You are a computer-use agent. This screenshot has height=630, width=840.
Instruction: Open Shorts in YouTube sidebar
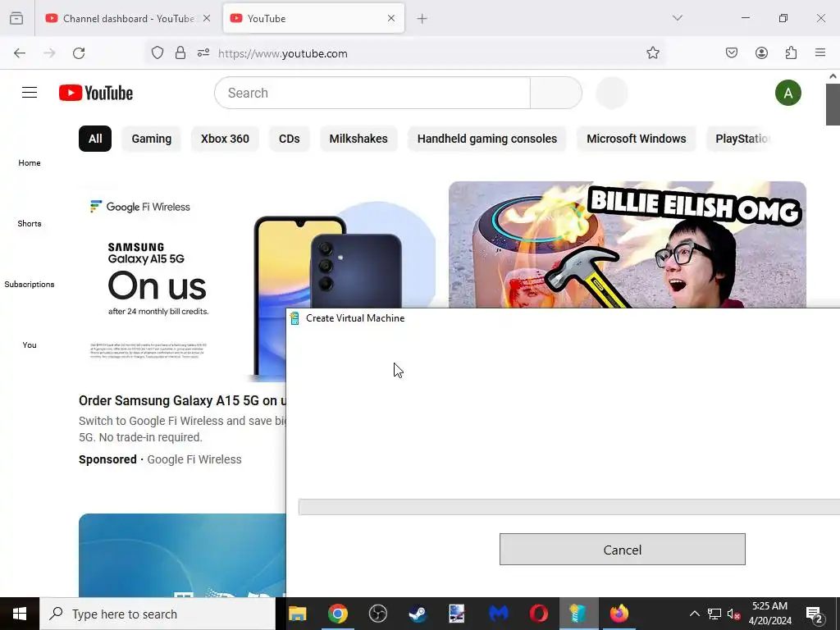pos(30,223)
